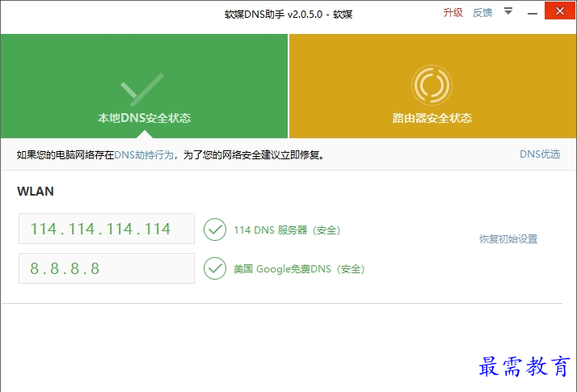
Task: Open the title bar dropdown menu arrow
Action: click(508, 11)
